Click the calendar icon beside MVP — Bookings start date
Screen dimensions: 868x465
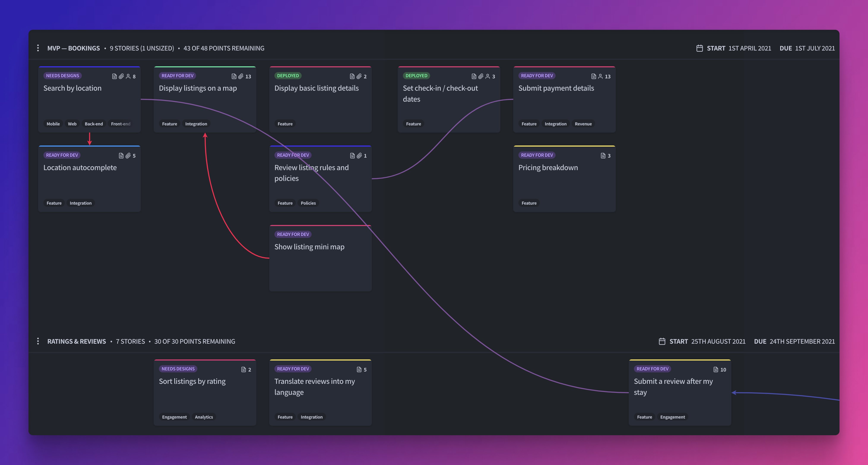[700, 48]
